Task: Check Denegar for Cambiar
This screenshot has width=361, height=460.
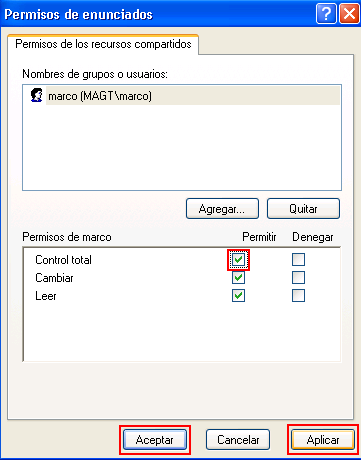Action: coord(298,277)
